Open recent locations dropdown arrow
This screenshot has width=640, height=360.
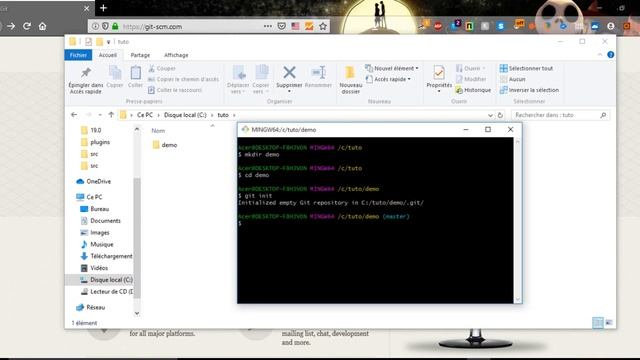tap(100, 115)
